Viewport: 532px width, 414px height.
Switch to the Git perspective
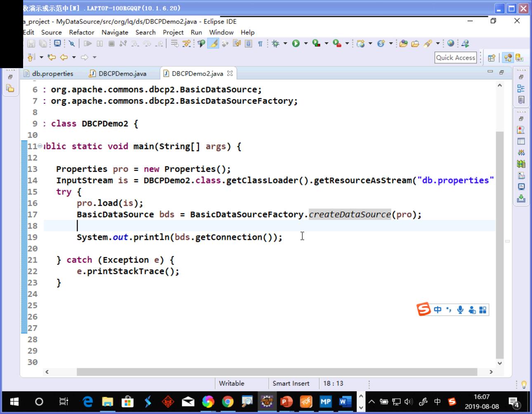coord(519,58)
